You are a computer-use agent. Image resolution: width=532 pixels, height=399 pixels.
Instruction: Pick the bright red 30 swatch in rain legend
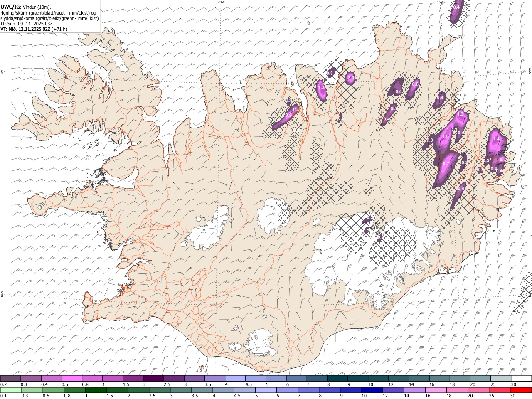[x=521, y=390]
